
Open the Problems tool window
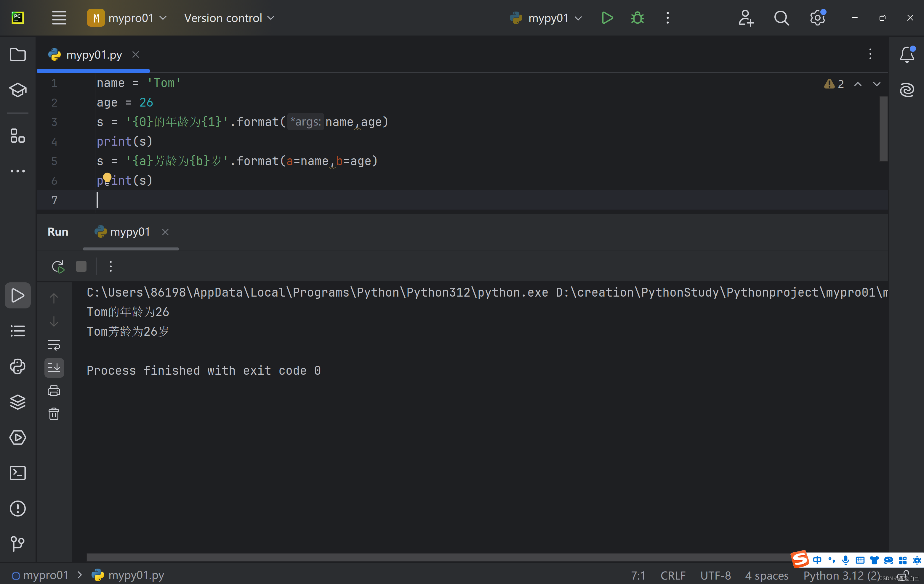(x=18, y=509)
